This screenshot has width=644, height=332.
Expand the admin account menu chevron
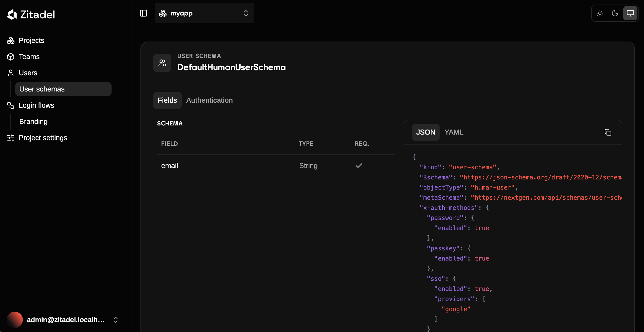click(116, 320)
